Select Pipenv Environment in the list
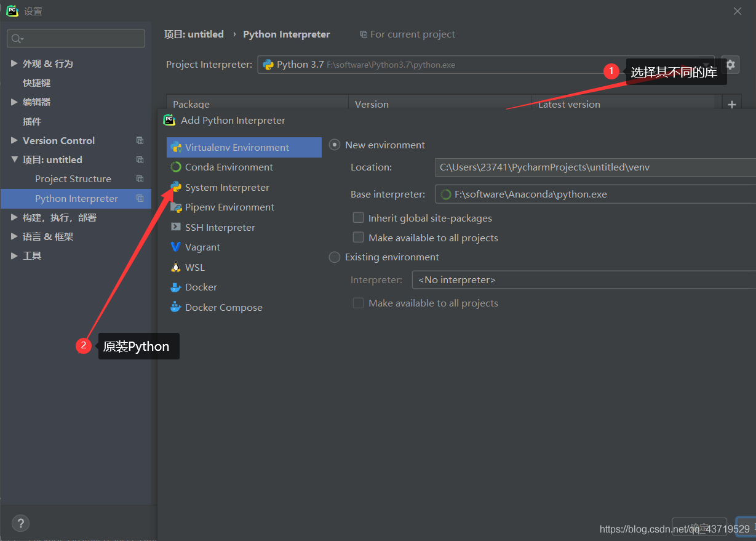 click(x=244, y=207)
